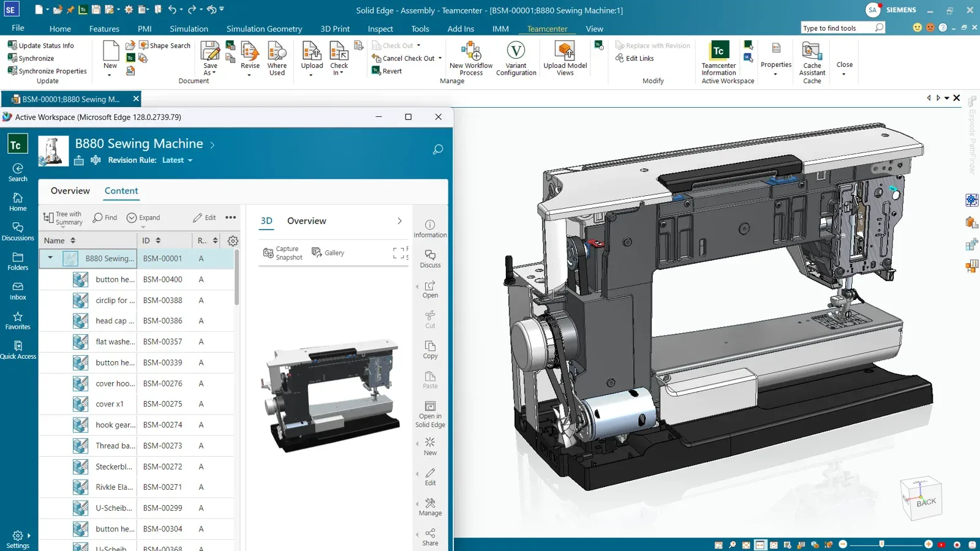The width and height of the screenshot is (980, 551).
Task: Open the File menu
Action: pyautogui.click(x=18, y=28)
